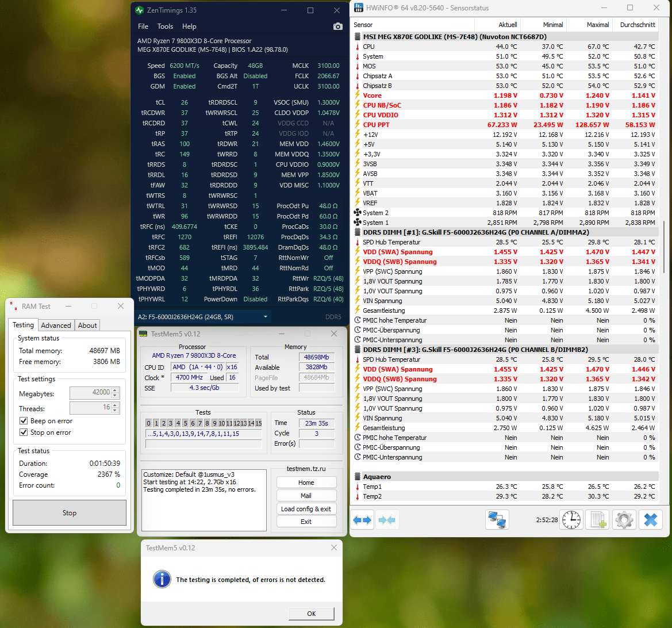Toggle the Beep on error checkbox
The height and width of the screenshot is (628, 672).
point(24,421)
